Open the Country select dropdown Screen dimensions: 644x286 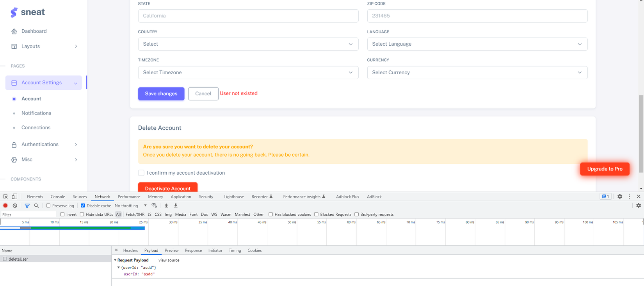tap(248, 44)
